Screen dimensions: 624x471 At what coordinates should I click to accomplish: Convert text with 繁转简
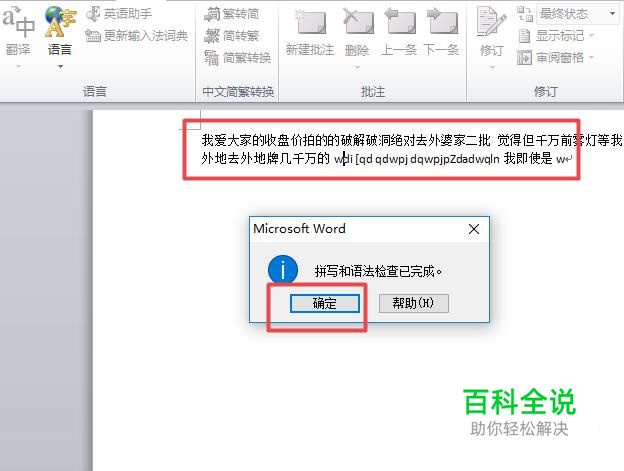point(231,14)
